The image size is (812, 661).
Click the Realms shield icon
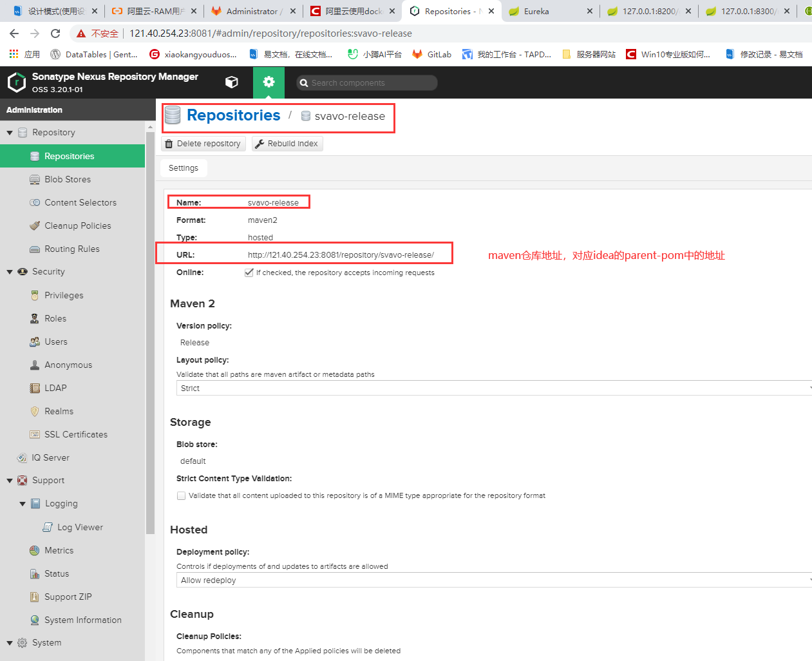coord(35,412)
